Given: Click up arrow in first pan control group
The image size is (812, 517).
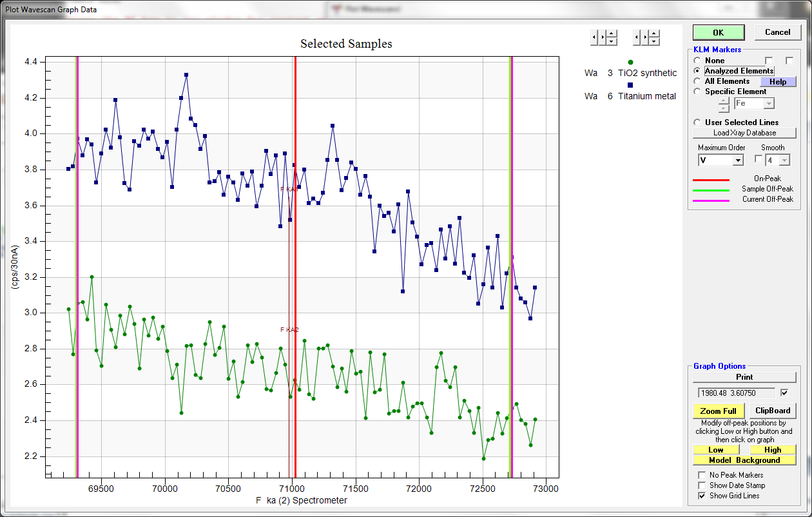Looking at the screenshot, I should [x=612, y=34].
